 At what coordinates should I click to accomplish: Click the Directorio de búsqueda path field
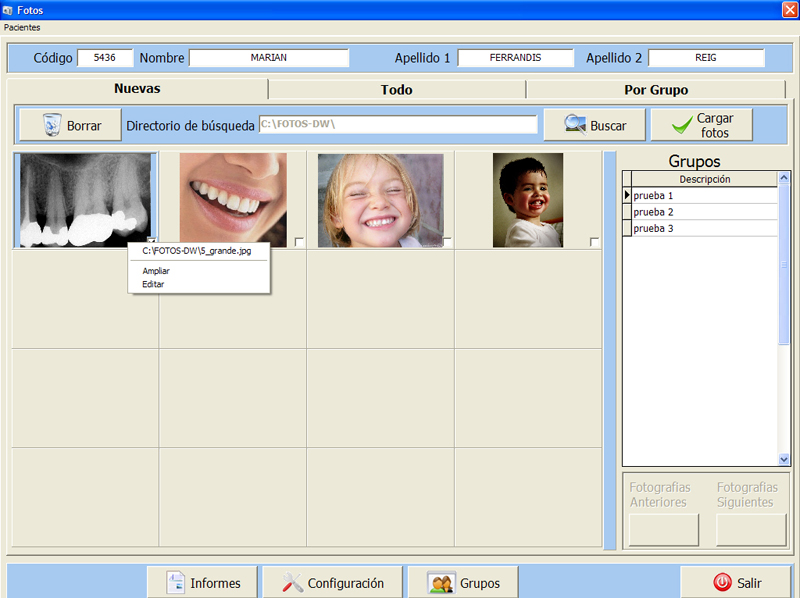[x=397, y=124]
